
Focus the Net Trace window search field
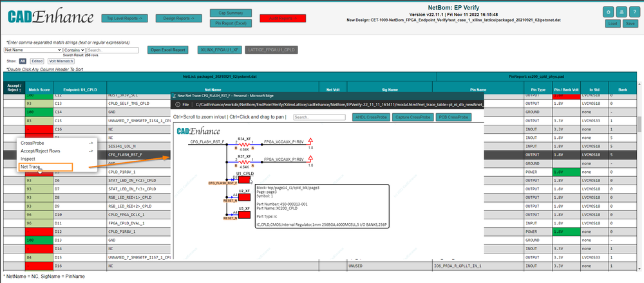(320, 117)
